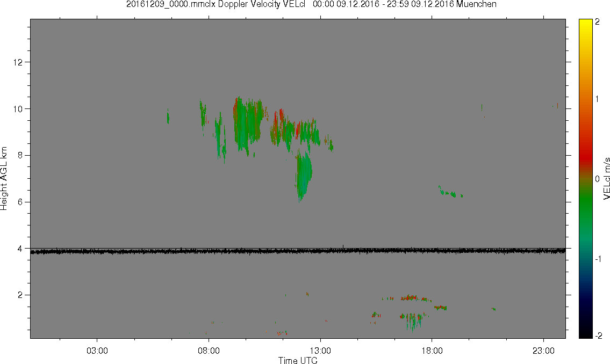Click the colorbar label '1'
610x364 pixels.
tap(597, 99)
